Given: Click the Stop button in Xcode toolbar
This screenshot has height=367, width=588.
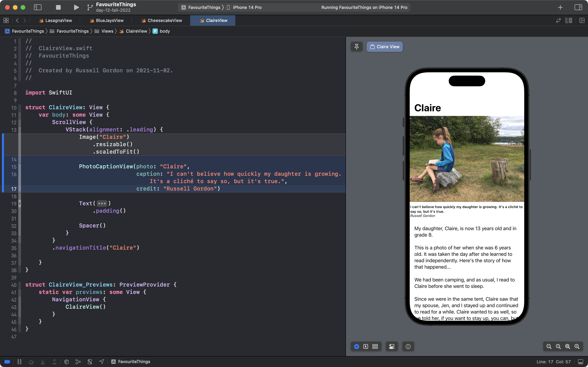Looking at the screenshot, I should (58, 7).
